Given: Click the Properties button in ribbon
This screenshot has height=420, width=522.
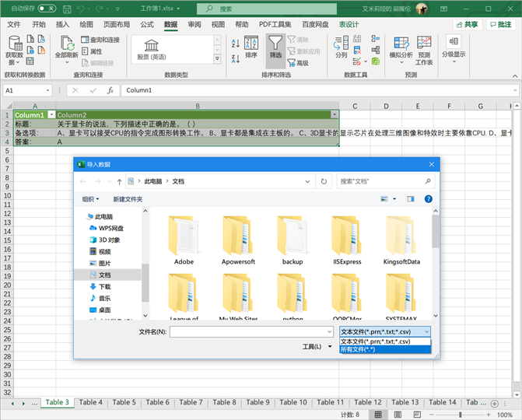Looking at the screenshot, I should coord(92,51).
